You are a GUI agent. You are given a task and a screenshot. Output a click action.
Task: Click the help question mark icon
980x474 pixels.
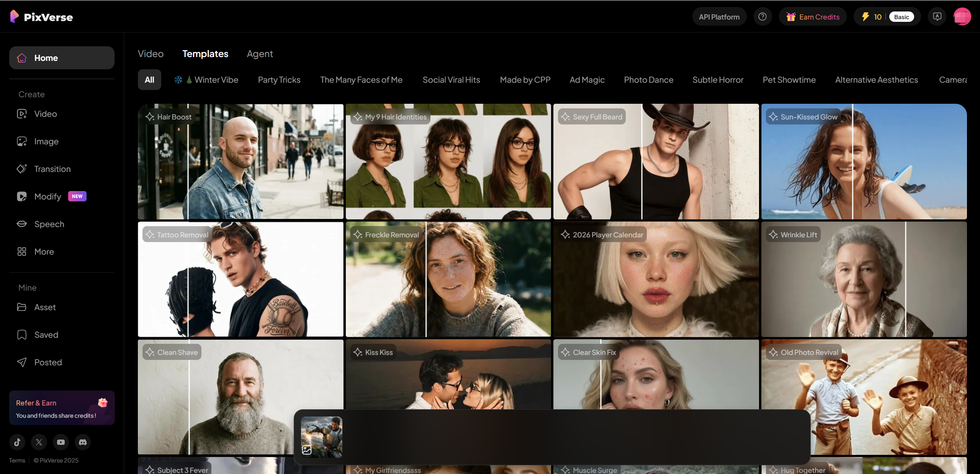coord(762,17)
